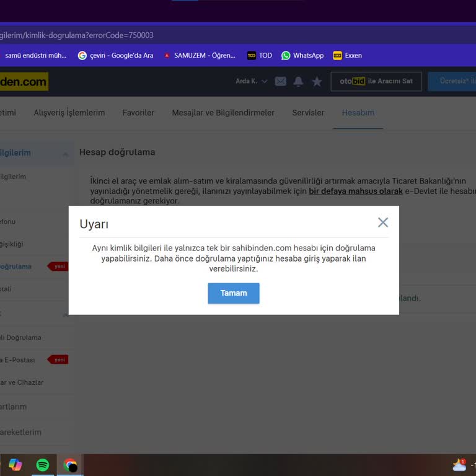The width and height of the screenshot is (476, 476).
Task: Open the notifications bell icon
Action: coord(298,81)
